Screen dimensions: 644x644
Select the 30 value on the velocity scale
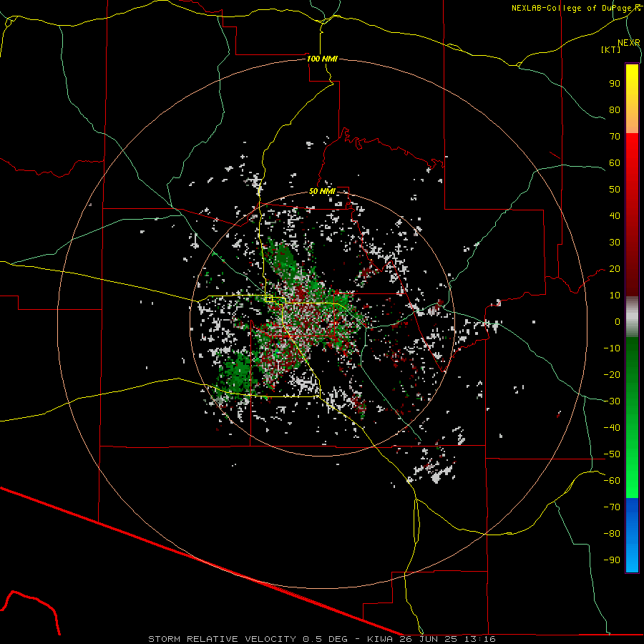tap(615, 243)
